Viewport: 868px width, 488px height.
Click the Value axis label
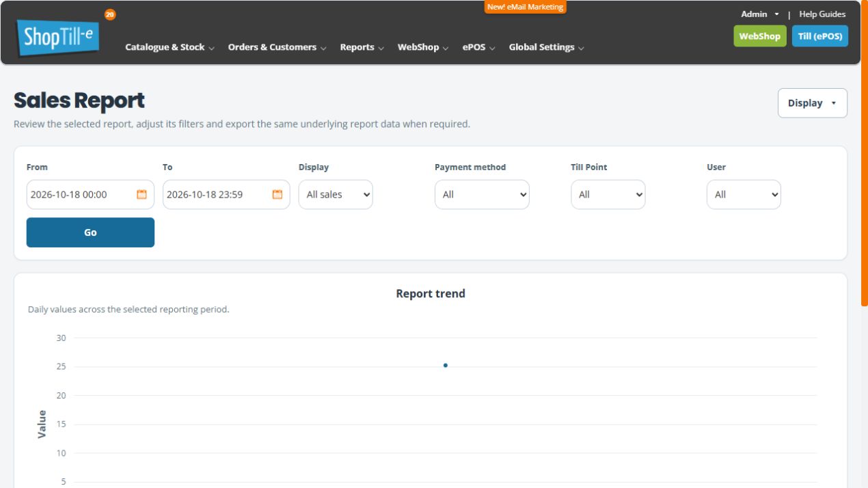click(42, 424)
